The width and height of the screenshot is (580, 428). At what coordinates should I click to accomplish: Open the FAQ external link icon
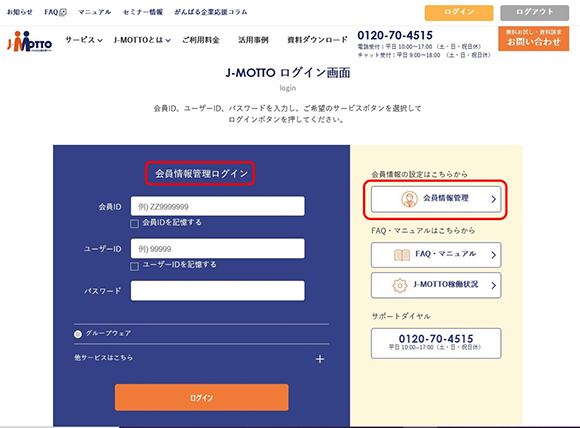tap(63, 12)
